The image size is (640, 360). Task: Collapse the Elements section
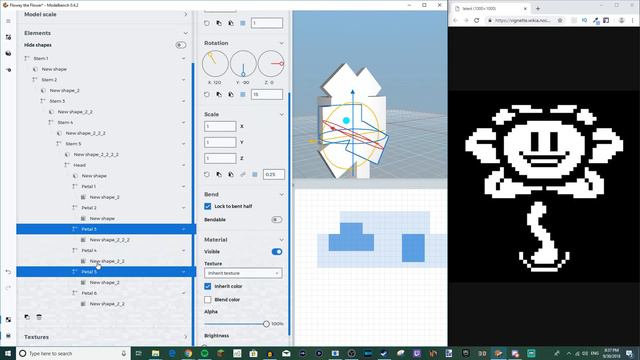click(186, 33)
